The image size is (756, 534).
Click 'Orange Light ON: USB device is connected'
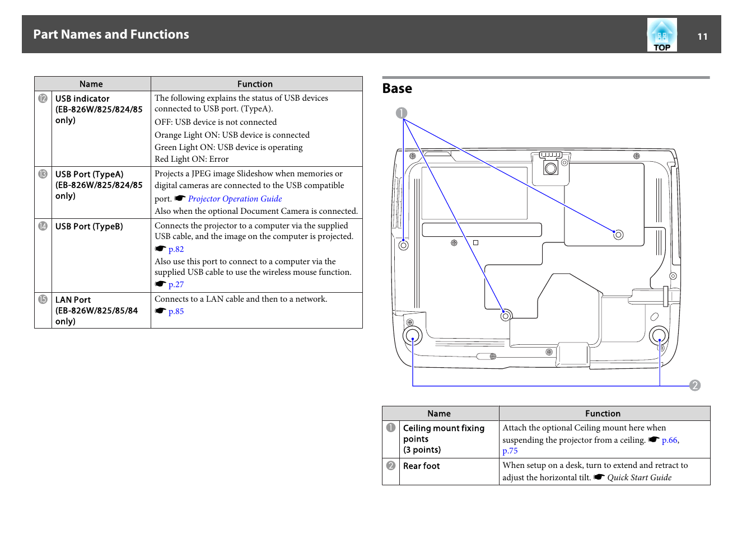pyautogui.click(x=232, y=135)
